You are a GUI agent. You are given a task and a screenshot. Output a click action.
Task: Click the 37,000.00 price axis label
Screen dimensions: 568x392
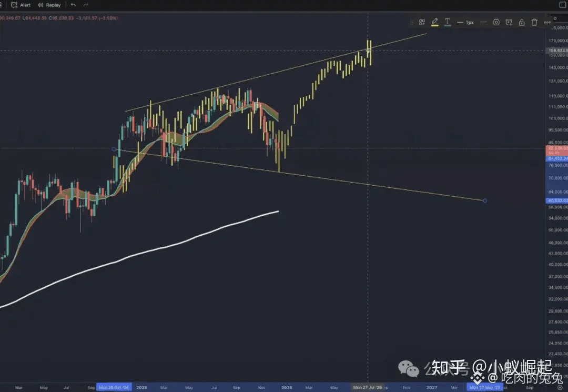(x=558, y=276)
